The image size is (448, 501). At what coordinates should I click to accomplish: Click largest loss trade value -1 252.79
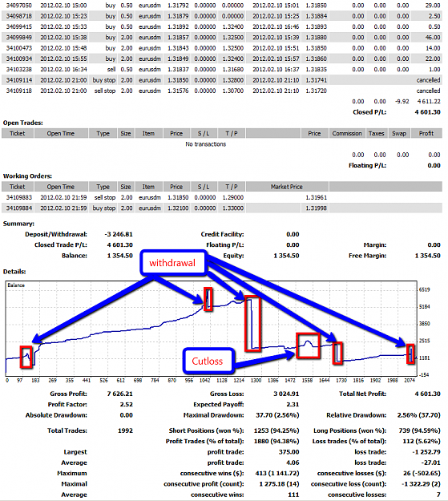coord(426,452)
